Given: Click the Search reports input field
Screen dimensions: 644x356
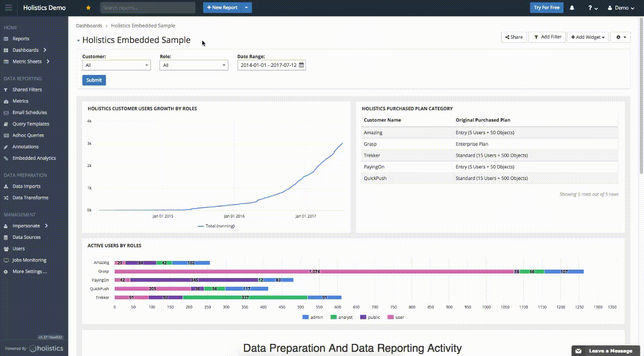Looking at the screenshot, I should (147, 8).
